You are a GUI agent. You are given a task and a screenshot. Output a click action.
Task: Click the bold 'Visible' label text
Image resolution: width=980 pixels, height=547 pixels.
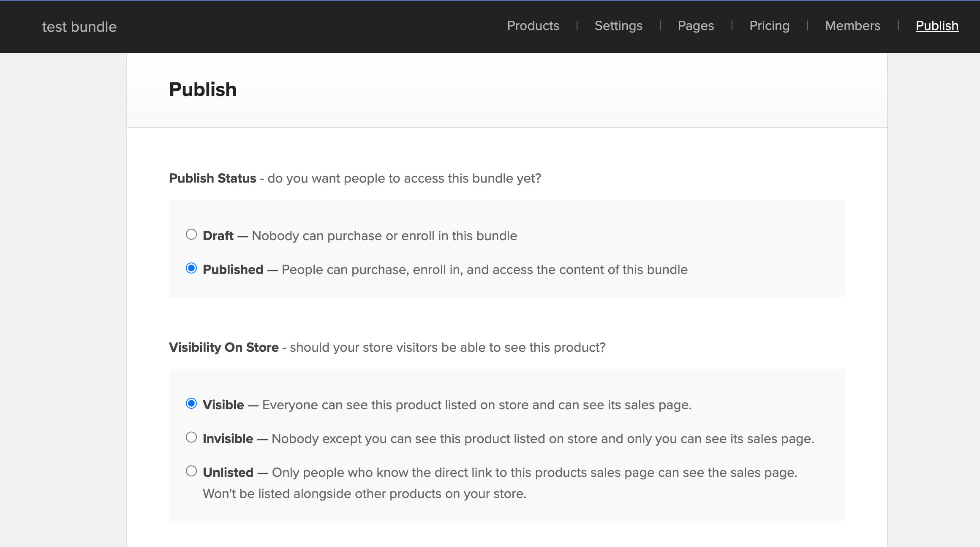click(x=223, y=405)
